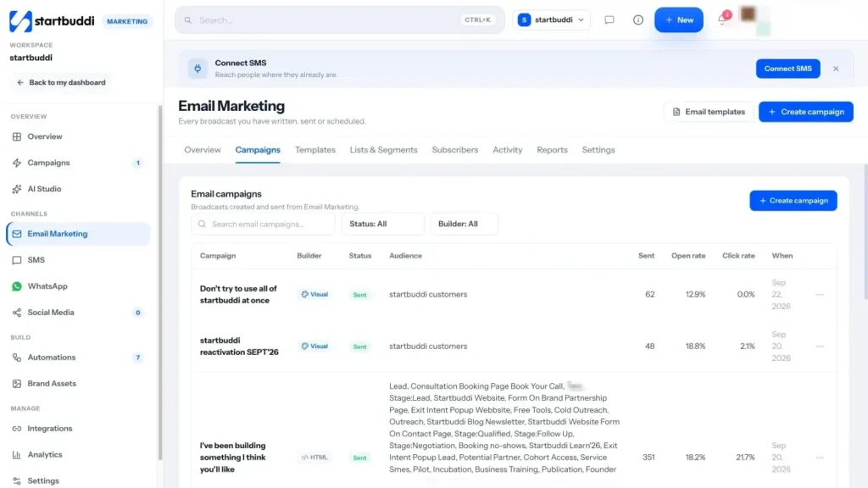Click the startbuddi logo icon
Viewport: 868px width, 488px height.
pos(20,21)
